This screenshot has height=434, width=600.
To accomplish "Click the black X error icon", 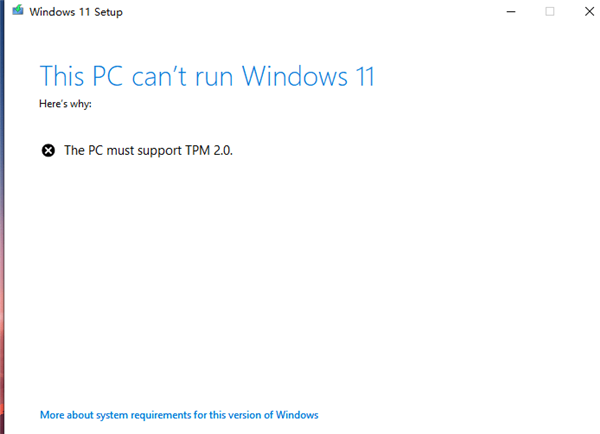I will 48,150.
